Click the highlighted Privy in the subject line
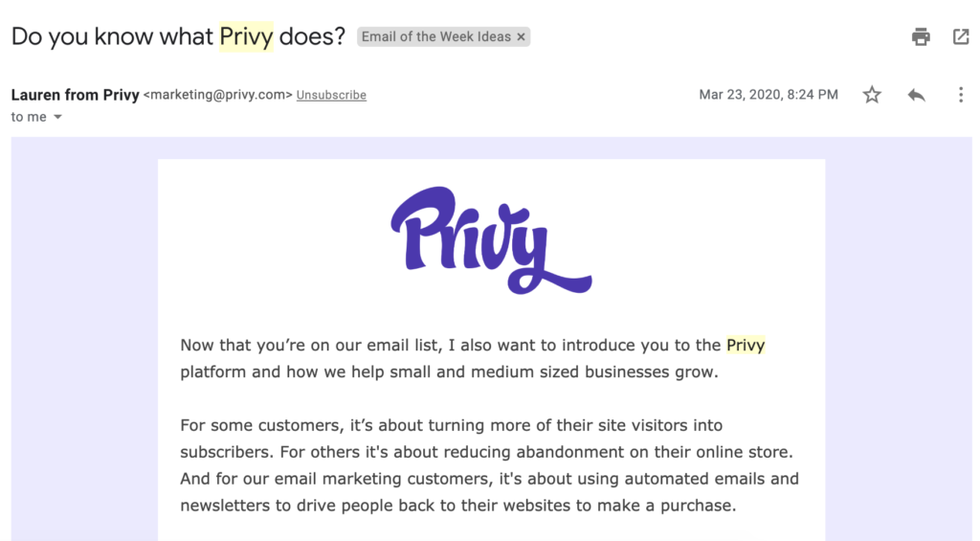980x541 pixels. 246,37
